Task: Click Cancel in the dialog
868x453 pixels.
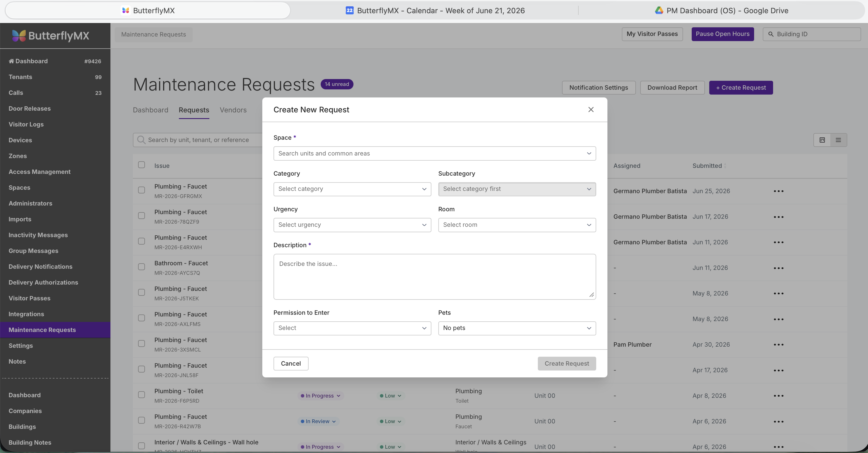Action: pos(291,363)
